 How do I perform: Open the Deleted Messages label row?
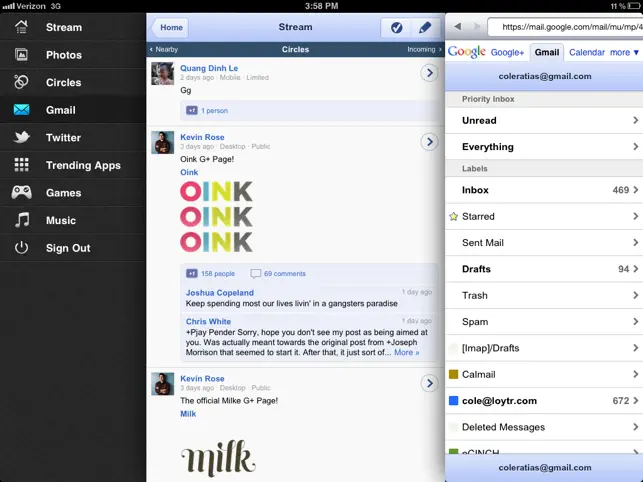coord(544,427)
